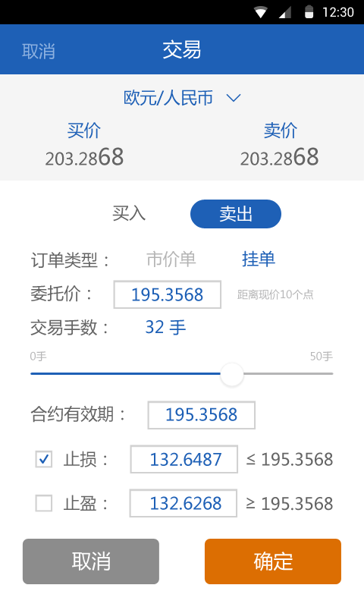The image size is (364, 607).
Task: Select the 卖出 tab
Action: pos(236,214)
